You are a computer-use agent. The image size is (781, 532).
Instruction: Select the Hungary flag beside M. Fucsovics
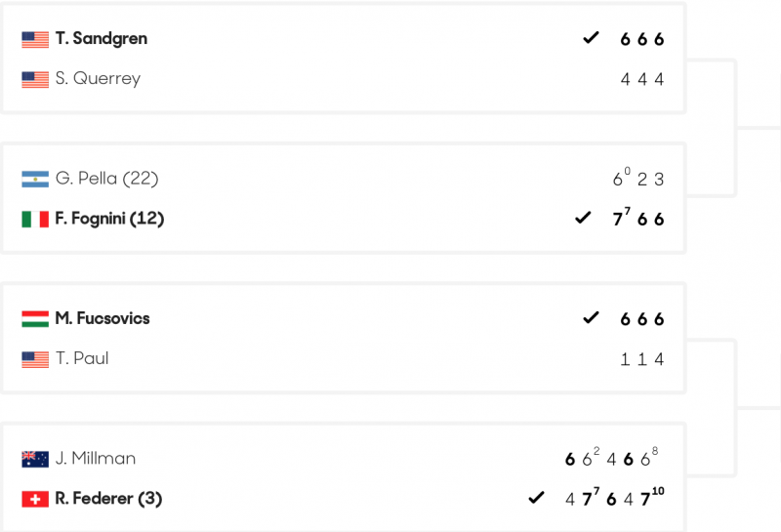point(35,319)
